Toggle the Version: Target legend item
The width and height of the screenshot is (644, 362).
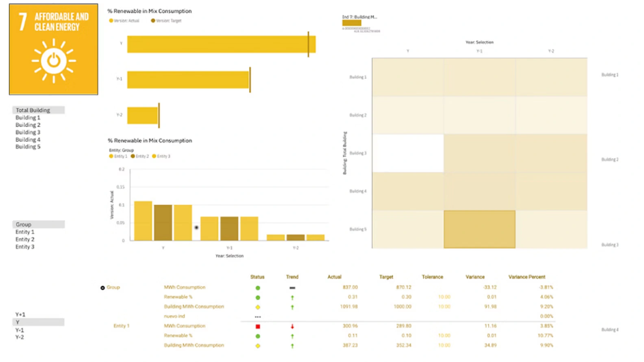[166, 21]
